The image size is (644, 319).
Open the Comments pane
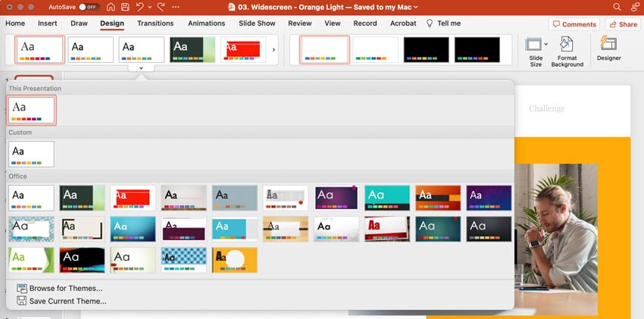point(574,24)
